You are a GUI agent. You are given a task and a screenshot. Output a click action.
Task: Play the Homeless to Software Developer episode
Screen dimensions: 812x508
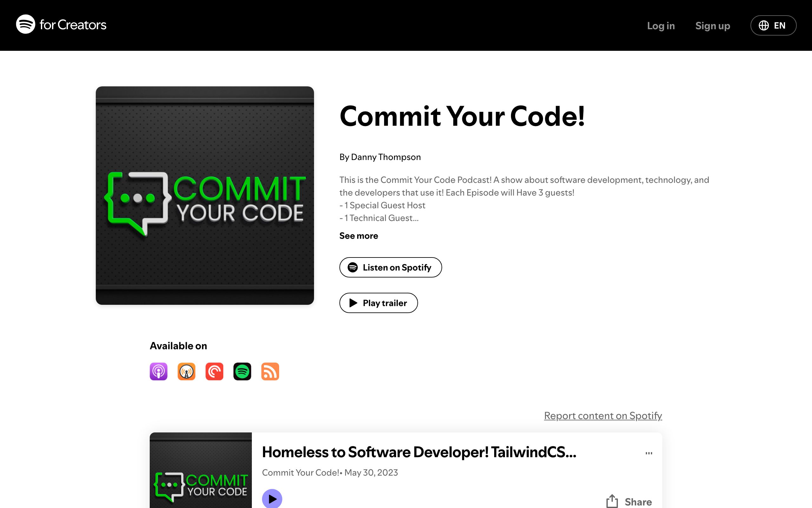click(272, 498)
